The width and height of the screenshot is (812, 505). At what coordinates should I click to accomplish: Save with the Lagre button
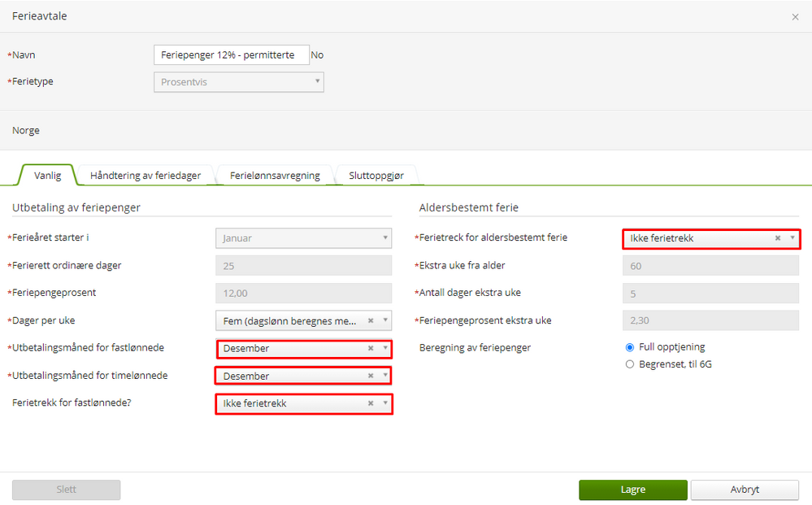point(633,490)
